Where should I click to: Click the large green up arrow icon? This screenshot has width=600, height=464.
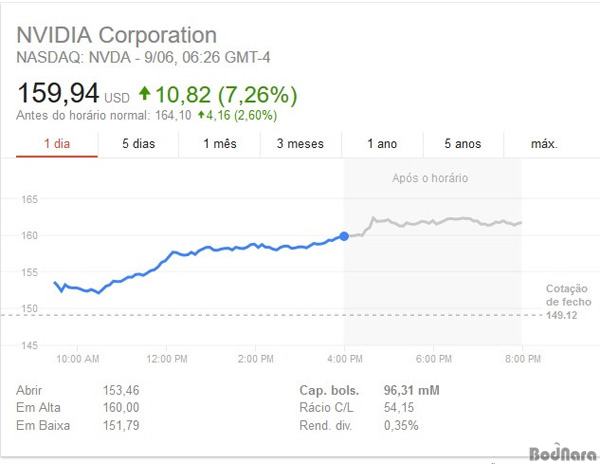click(x=144, y=94)
